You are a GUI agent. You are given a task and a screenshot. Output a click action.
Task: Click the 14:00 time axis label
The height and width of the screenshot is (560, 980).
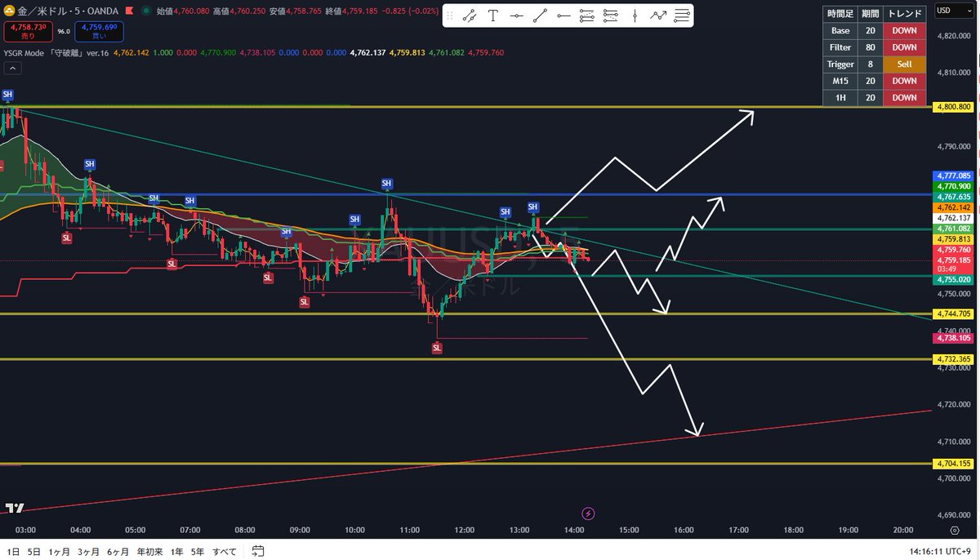(x=574, y=531)
